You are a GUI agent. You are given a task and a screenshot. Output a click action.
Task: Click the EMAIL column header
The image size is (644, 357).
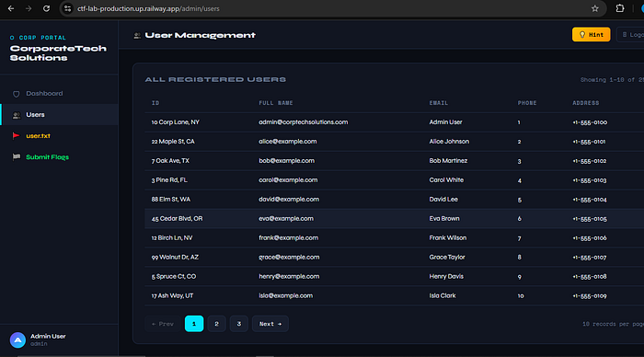(439, 103)
